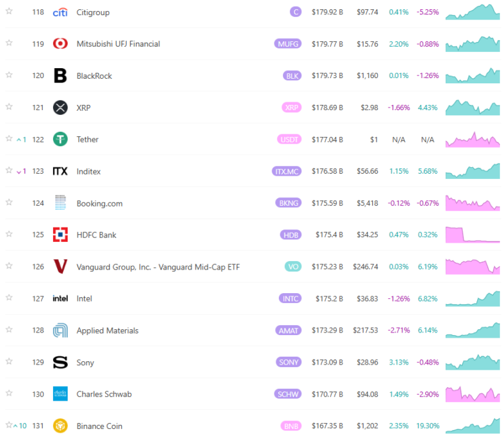Click the Tether coin icon
Screen dimensions: 504x440
pos(60,140)
